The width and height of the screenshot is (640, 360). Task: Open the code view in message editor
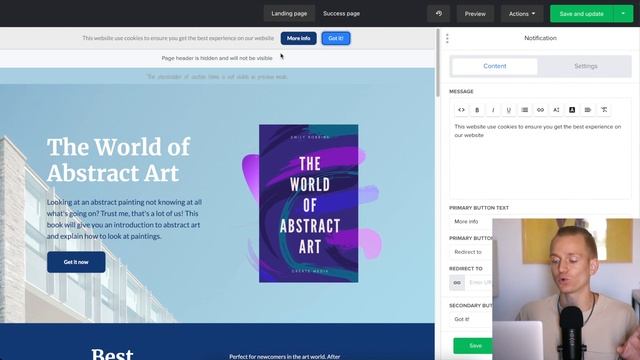click(x=461, y=110)
